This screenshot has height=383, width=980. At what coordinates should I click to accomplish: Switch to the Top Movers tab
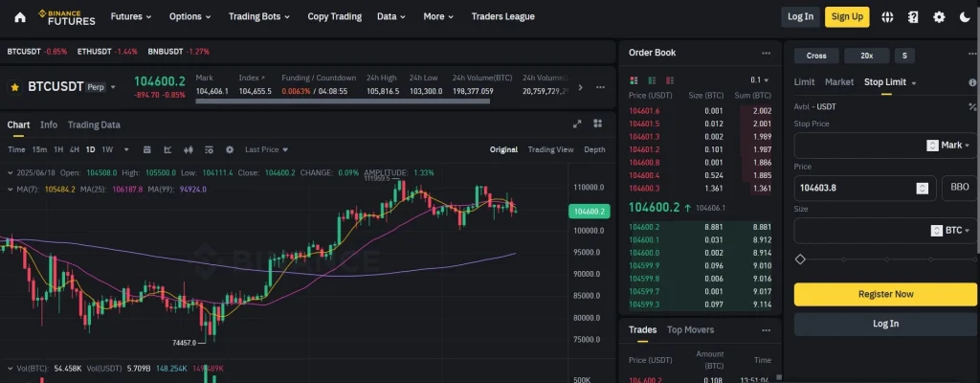[x=690, y=329]
